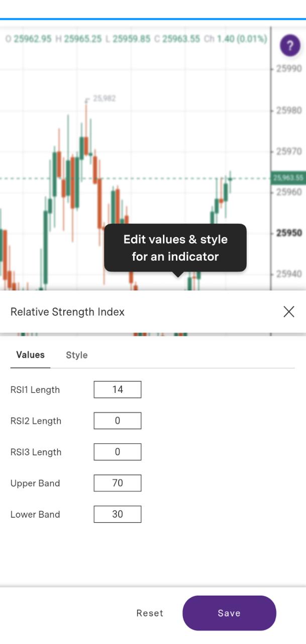The image size is (306, 644).
Task: Tap the bold 25950 axis label
Action: click(x=289, y=233)
